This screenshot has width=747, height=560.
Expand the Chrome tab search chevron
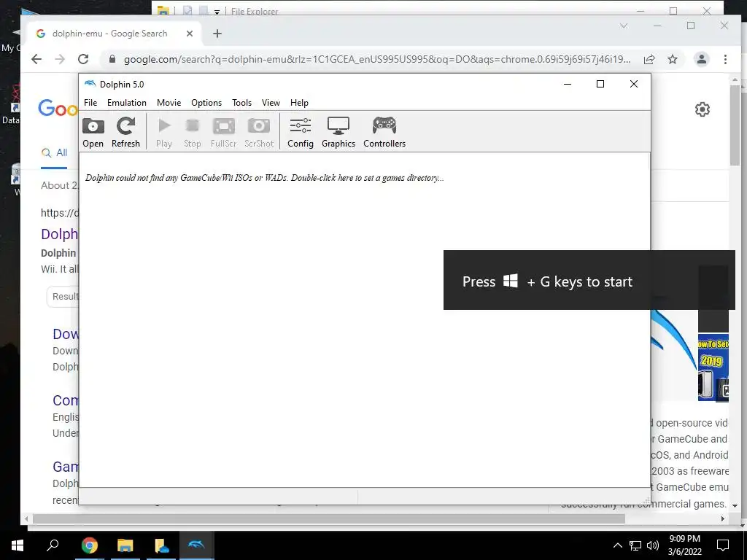(x=624, y=26)
